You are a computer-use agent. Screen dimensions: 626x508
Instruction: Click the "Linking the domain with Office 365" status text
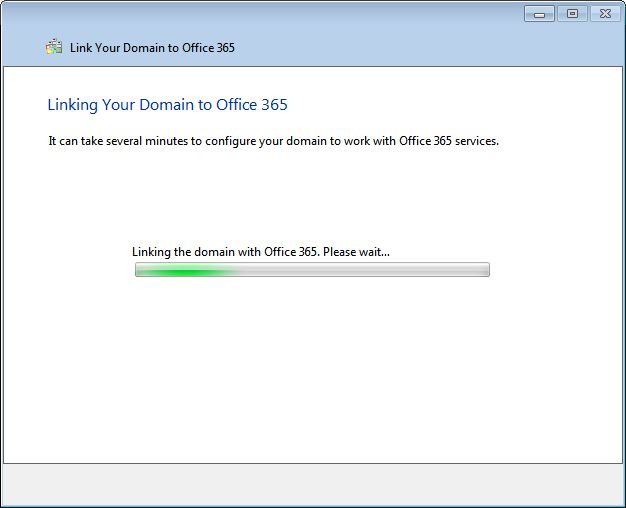click(x=225, y=252)
